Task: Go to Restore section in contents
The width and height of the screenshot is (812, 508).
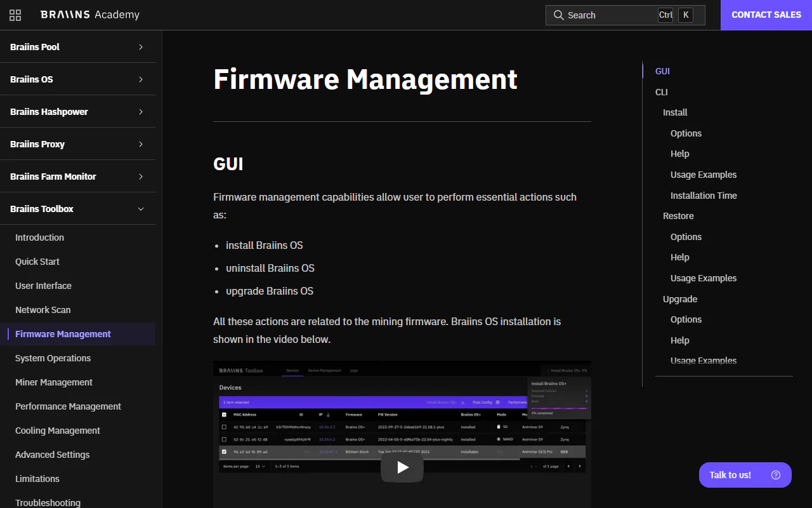Action: click(678, 216)
